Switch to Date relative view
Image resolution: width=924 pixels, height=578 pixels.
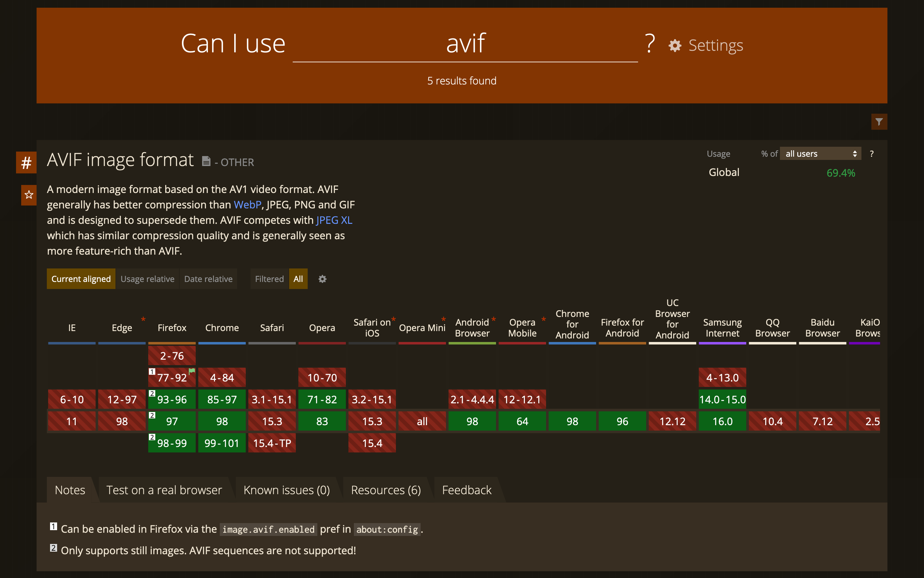click(208, 279)
